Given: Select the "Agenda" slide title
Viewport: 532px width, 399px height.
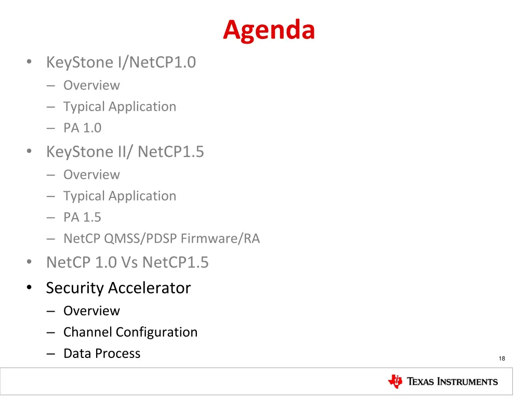Looking at the screenshot, I should 269,30.
